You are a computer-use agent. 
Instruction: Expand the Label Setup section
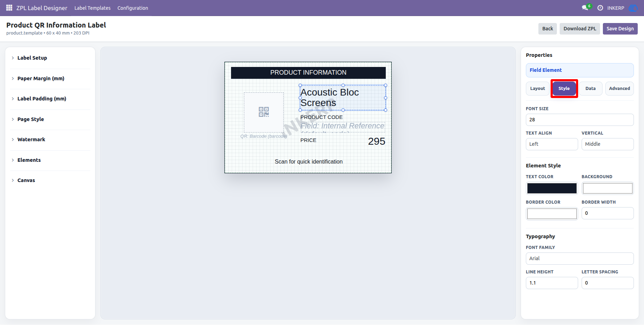(x=50, y=58)
